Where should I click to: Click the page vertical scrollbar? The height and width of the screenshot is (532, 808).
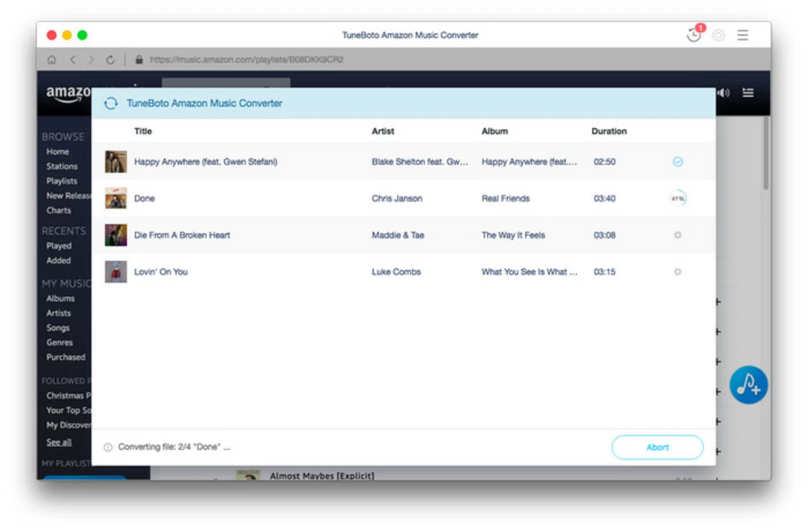[765, 153]
